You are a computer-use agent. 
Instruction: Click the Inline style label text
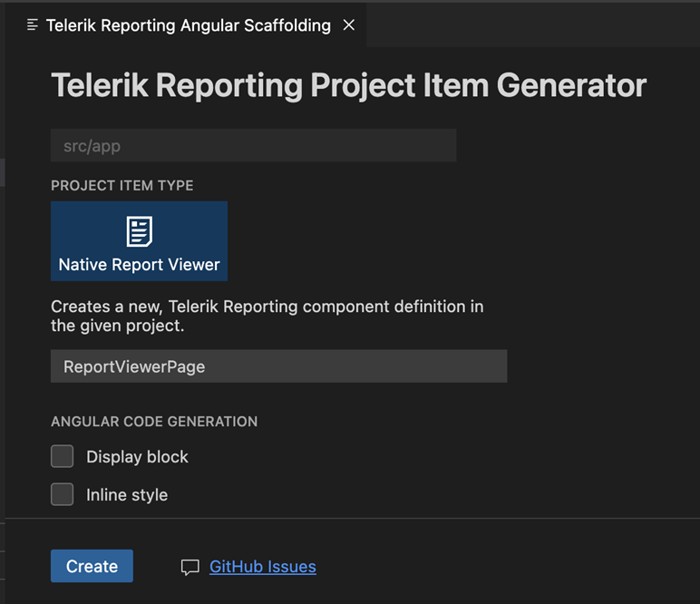tap(127, 495)
